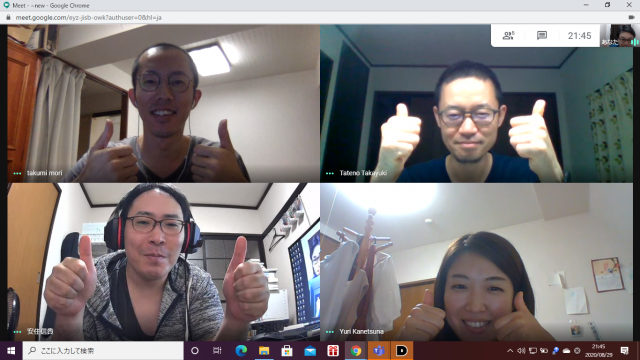The width and height of the screenshot is (640, 360).
Task: Open the three-dot options on Yuri Kanetsuna tile
Action: click(330, 332)
